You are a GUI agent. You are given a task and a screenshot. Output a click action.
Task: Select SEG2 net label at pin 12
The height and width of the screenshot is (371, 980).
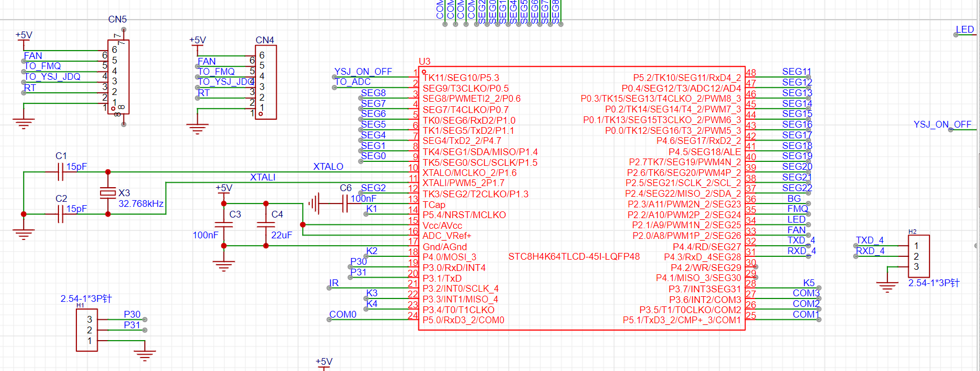tap(373, 188)
